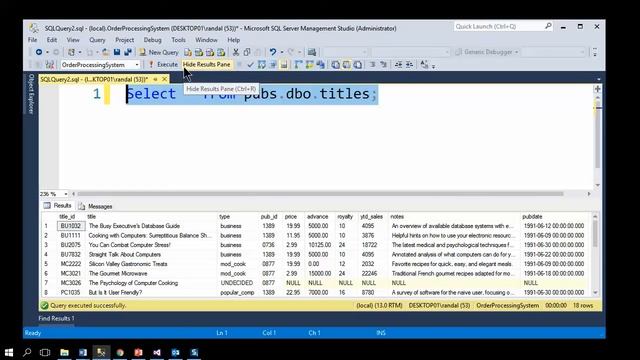Click the search icon in Quick Launch
This screenshot has width=640, height=360.
coord(548,26)
